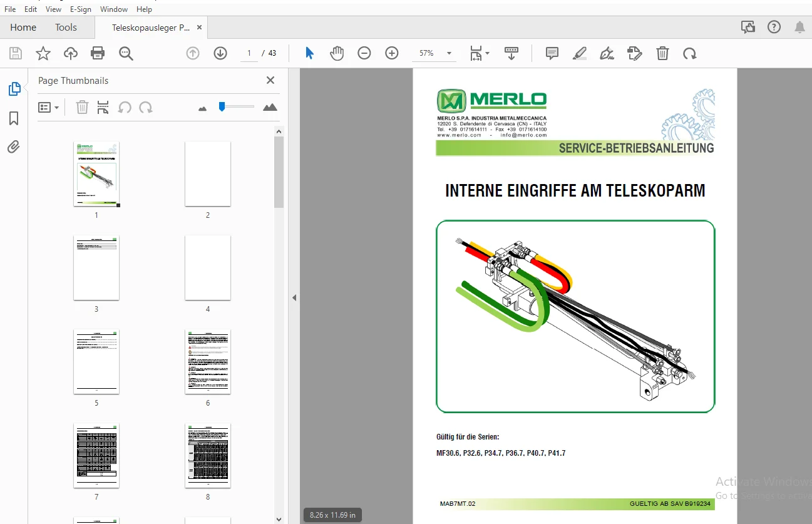The image size is (812, 524).
Task: Rotate thumbnails clockwise
Action: point(146,108)
